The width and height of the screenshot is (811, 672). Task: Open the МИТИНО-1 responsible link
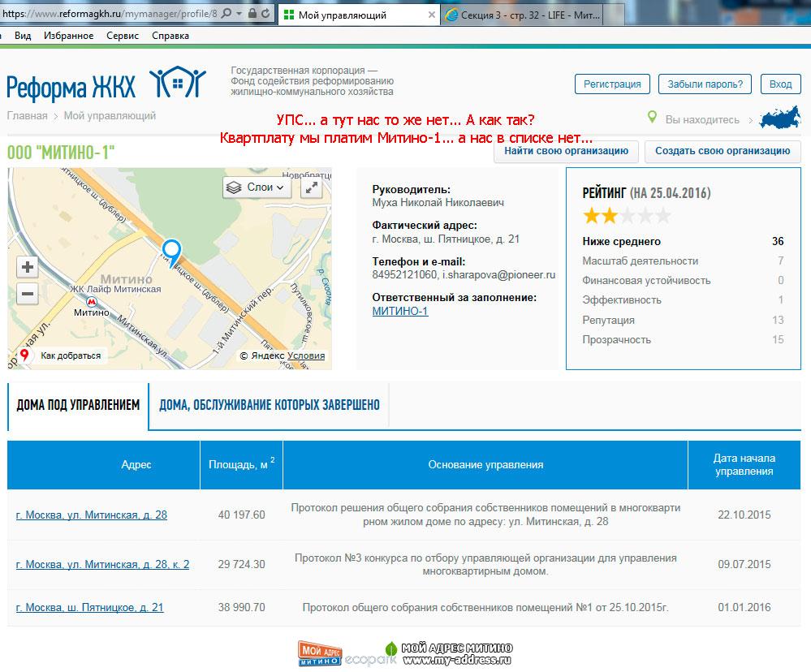pos(399,311)
